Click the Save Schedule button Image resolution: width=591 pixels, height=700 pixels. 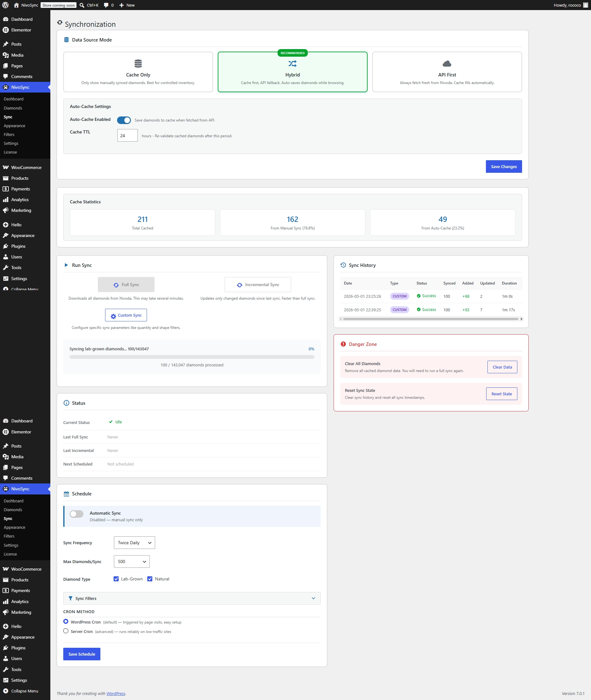click(82, 654)
